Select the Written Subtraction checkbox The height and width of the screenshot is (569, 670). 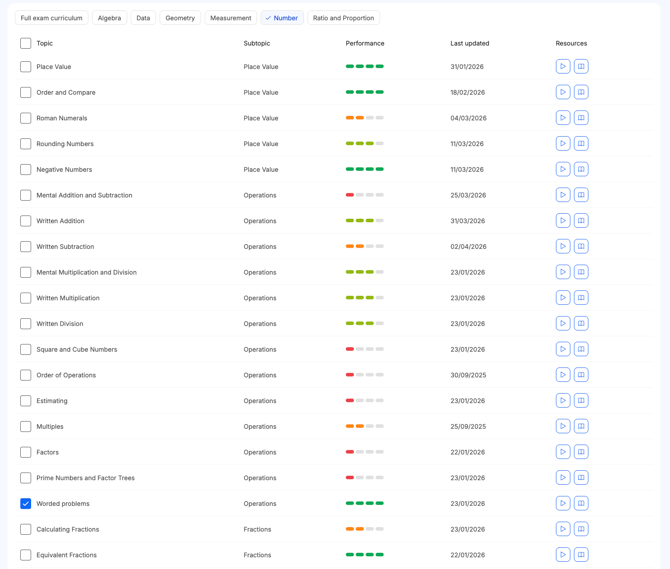click(x=26, y=246)
